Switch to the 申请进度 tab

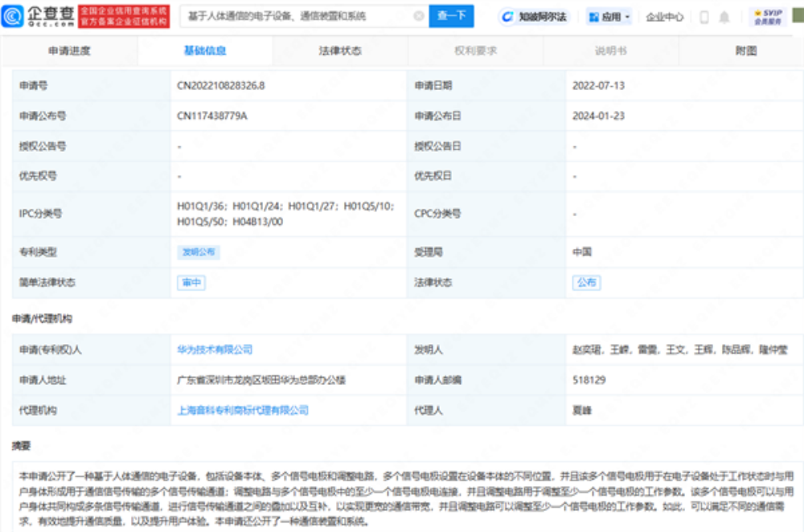click(69, 51)
